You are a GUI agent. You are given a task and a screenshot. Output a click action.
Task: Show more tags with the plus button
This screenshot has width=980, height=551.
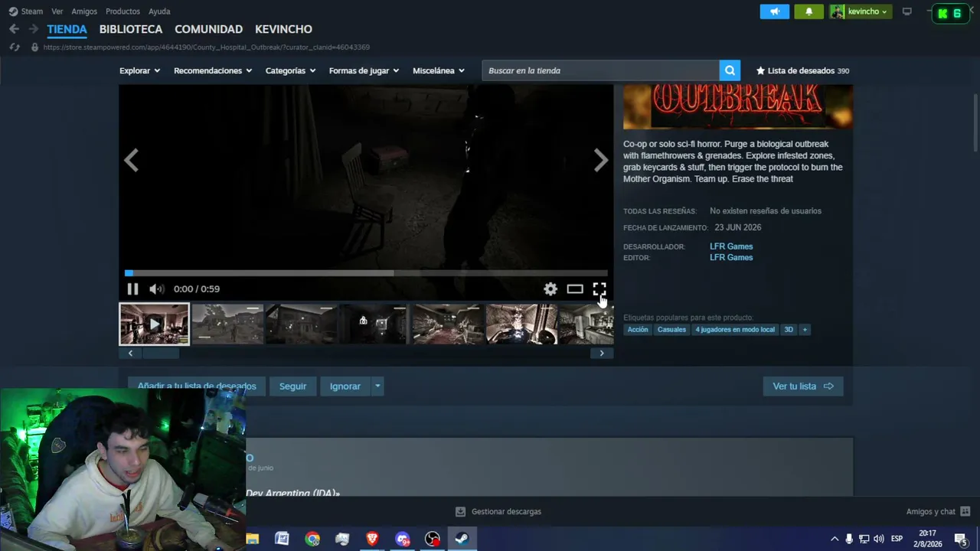805,330
